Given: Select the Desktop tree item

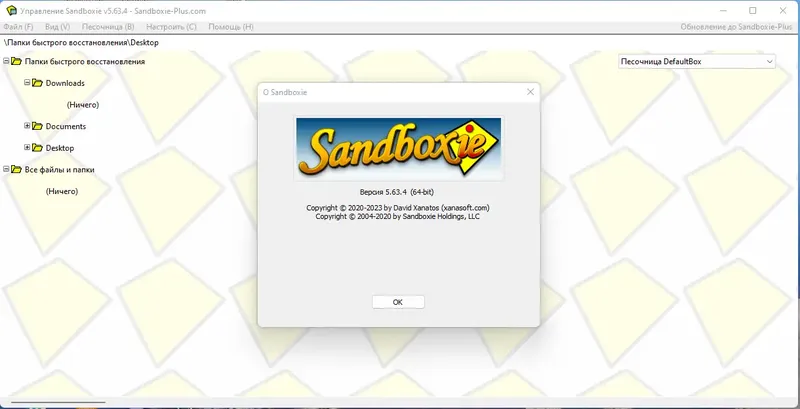Looking at the screenshot, I should (60, 148).
